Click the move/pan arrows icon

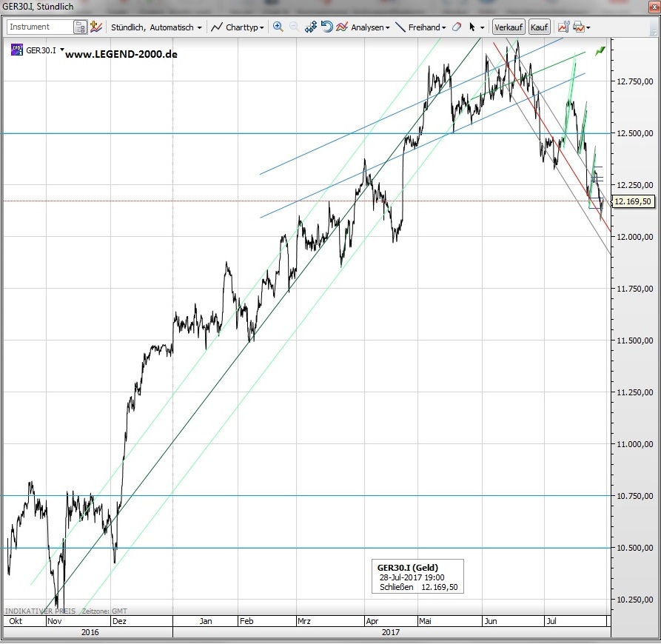(311, 27)
